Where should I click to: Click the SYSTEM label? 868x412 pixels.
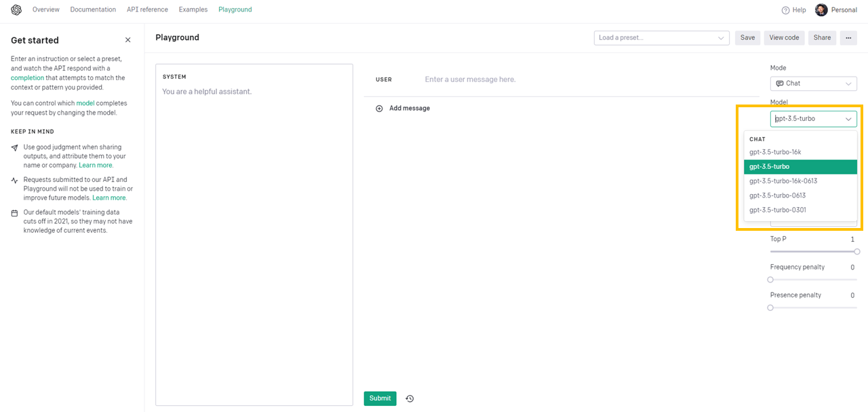tap(174, 77)
